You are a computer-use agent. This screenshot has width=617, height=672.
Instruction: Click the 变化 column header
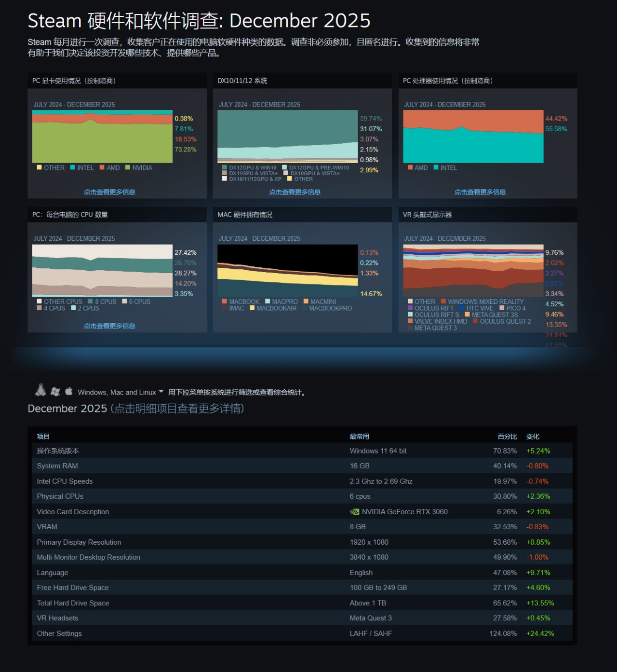click(533, 437)
